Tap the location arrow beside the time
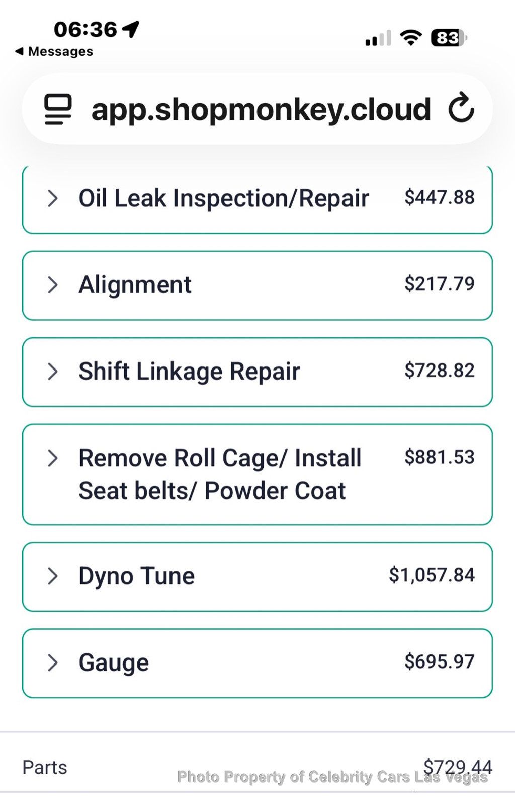Screen dimensions: 515x812 131,29
